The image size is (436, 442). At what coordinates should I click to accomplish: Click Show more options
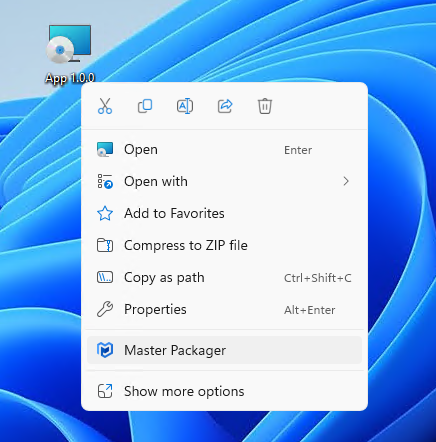point(224,391)
